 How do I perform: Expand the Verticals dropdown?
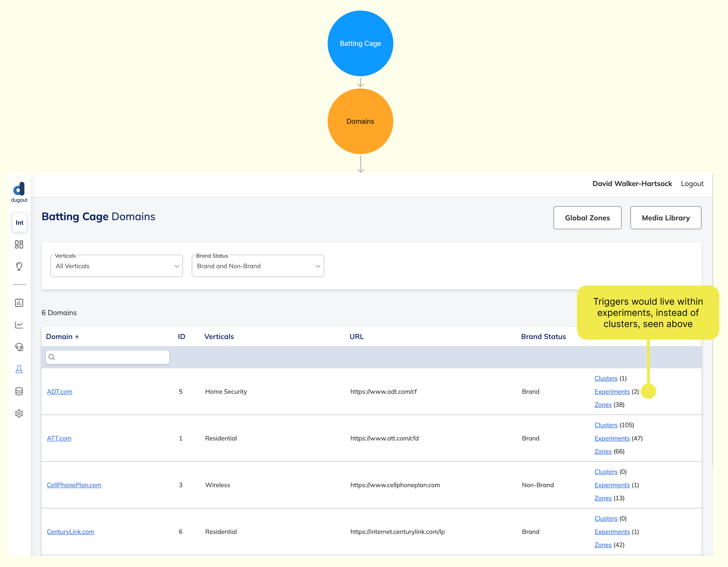pos(116,266)
